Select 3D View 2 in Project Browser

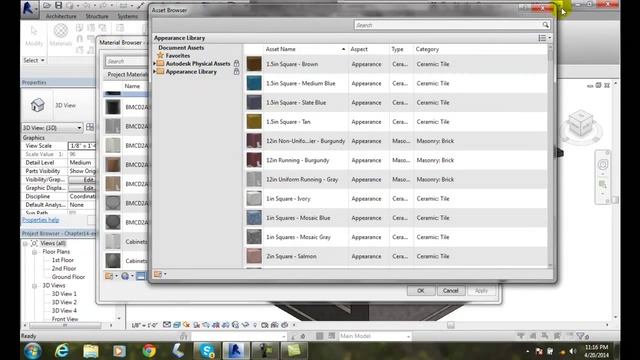(64, 302)
